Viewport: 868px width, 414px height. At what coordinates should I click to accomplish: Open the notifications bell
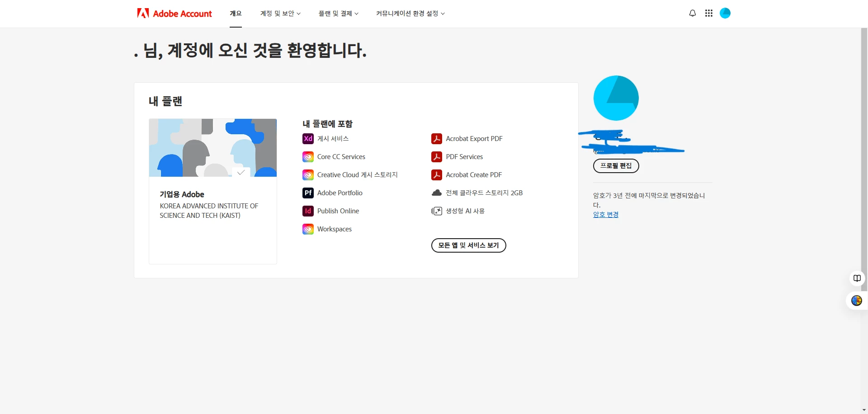point(692,14)
